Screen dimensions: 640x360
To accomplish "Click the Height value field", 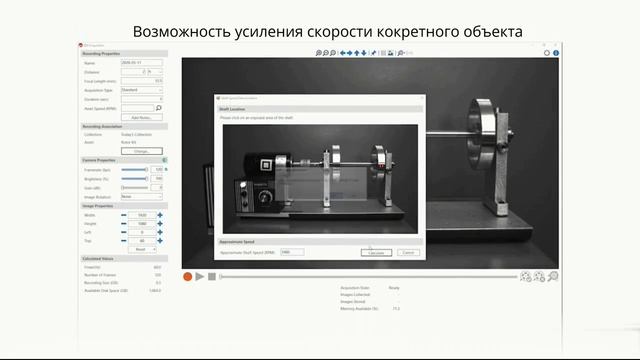I will (x=142, y=224).
